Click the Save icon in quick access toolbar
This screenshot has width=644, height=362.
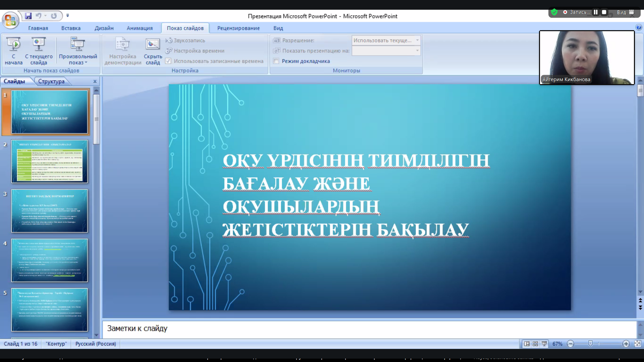pyautogui.click(x=28, y=16)
